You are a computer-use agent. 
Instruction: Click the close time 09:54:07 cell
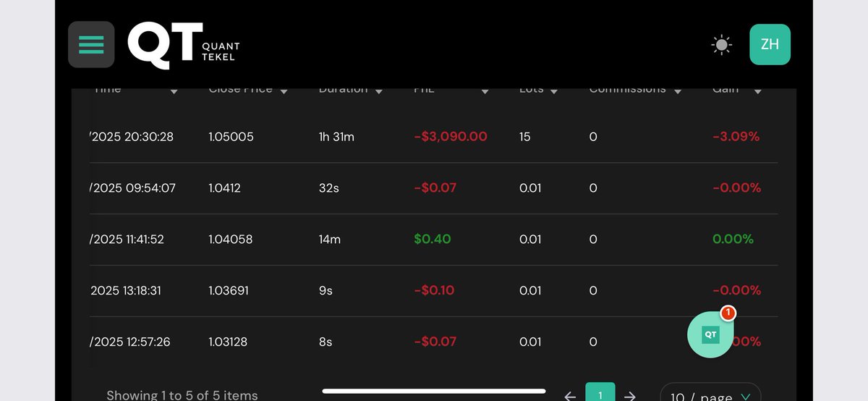[x=132, y=187]
